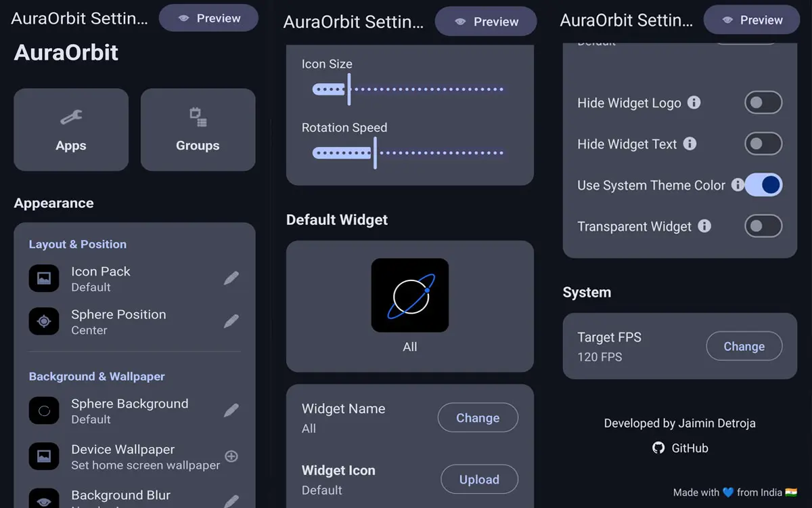This screenshot has height=508, width=812.
Task: Click the Sphere Background circle icon
Action: pyautogui.click(x=44, y=410)
